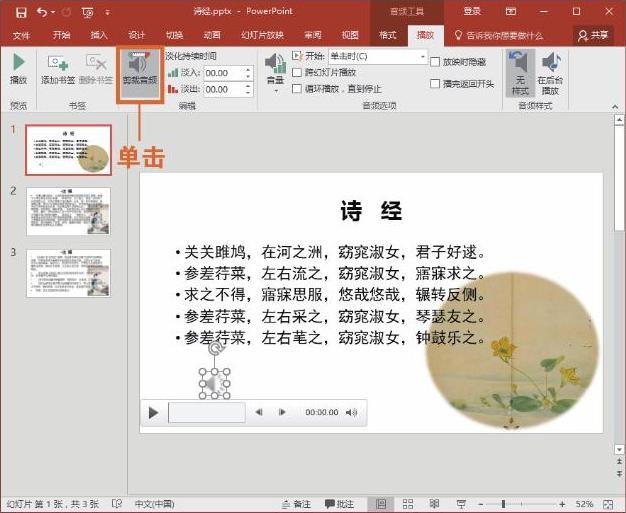
Task: Switch to the 幻灯片放映 tab
Action: (262, 35)
